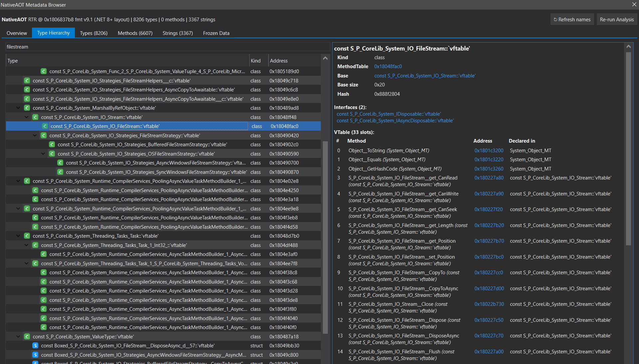Viewport: 639px width, 364px height.
Task: Switch to the Frozen Data tab
Action: tap(216, 33)
